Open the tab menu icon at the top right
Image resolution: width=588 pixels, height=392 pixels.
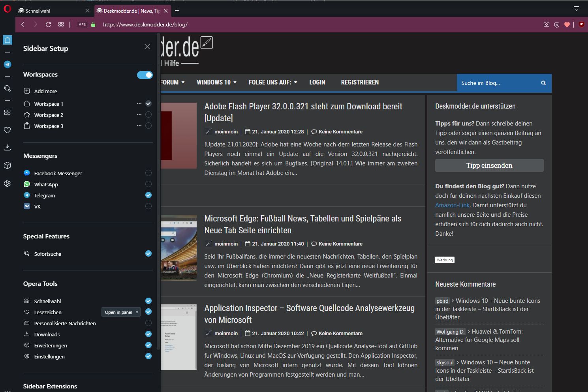click(577, 9)
